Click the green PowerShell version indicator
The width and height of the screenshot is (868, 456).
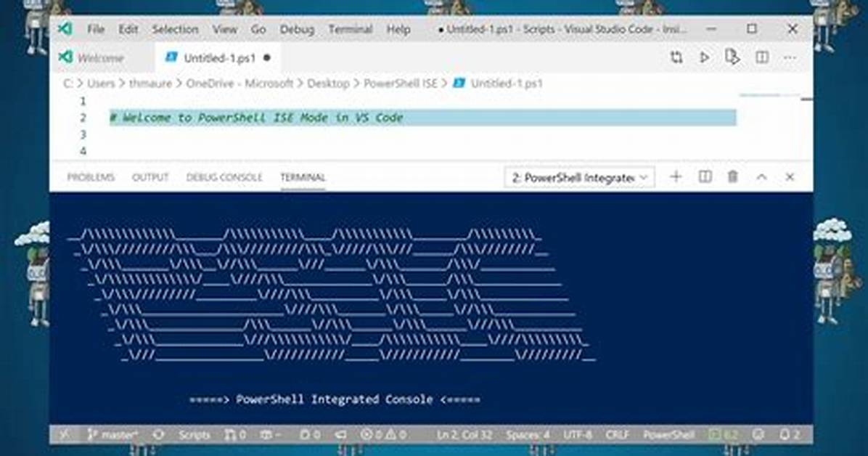pos(724,435)
